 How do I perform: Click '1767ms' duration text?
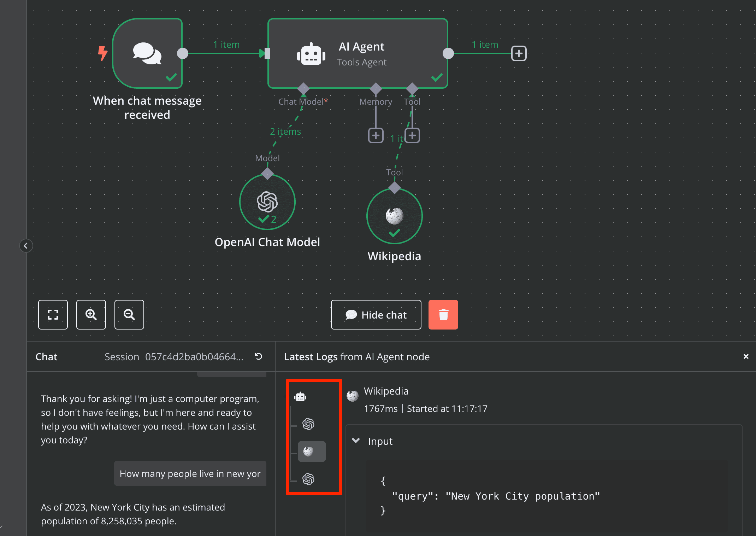coord(381,409)
